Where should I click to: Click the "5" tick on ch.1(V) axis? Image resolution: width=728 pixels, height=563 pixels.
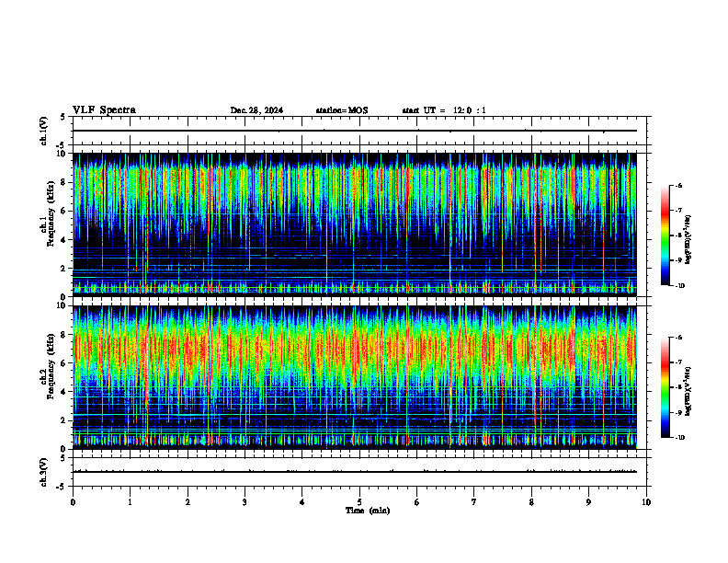pyautogui.click(x=63, y=117)
